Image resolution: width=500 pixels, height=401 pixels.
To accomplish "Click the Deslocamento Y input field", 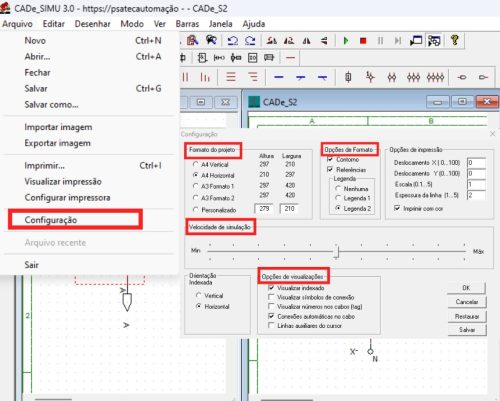I will 476,173.
